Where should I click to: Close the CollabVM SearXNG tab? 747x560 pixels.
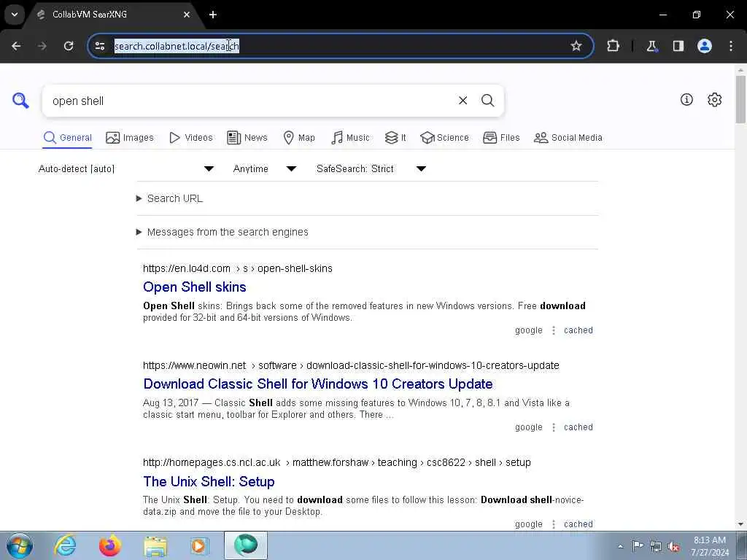point(187,15)
